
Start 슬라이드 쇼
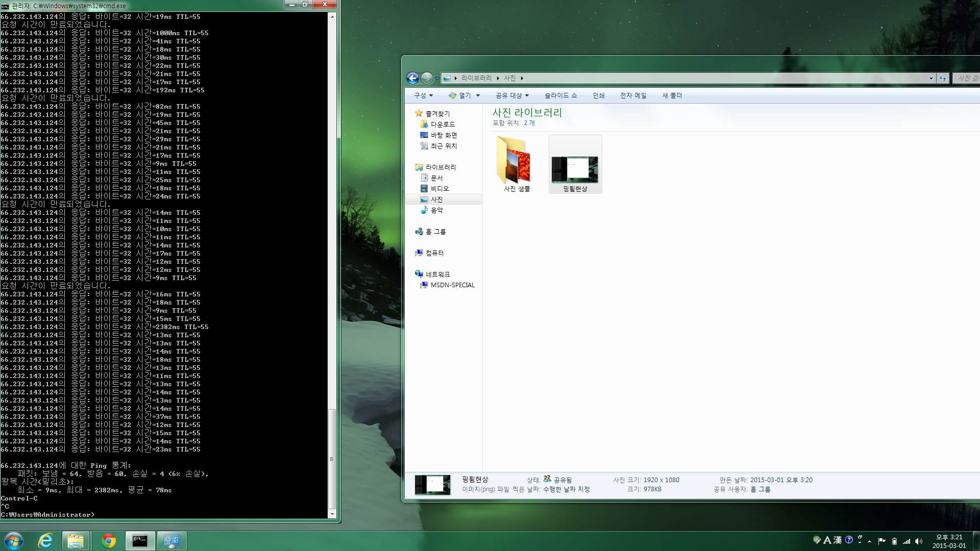click(560, 95)
